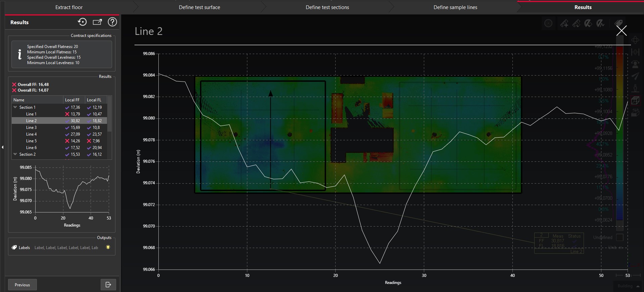Select Line 5 in the results table

click(31, 141)
